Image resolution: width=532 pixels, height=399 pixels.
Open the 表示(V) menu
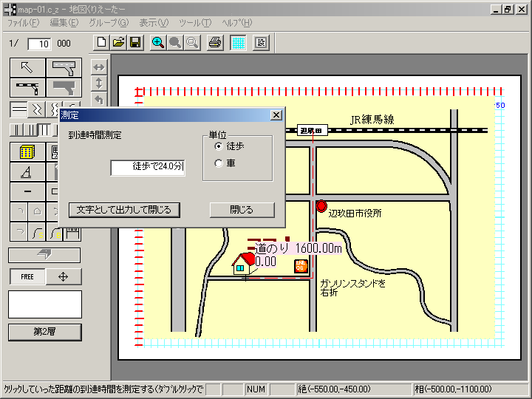point(154,23)
